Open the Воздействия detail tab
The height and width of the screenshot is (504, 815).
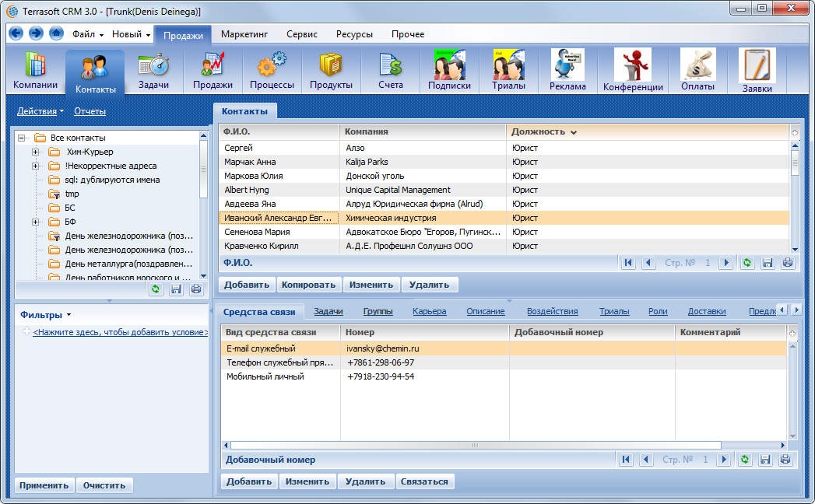coord(552,311)
